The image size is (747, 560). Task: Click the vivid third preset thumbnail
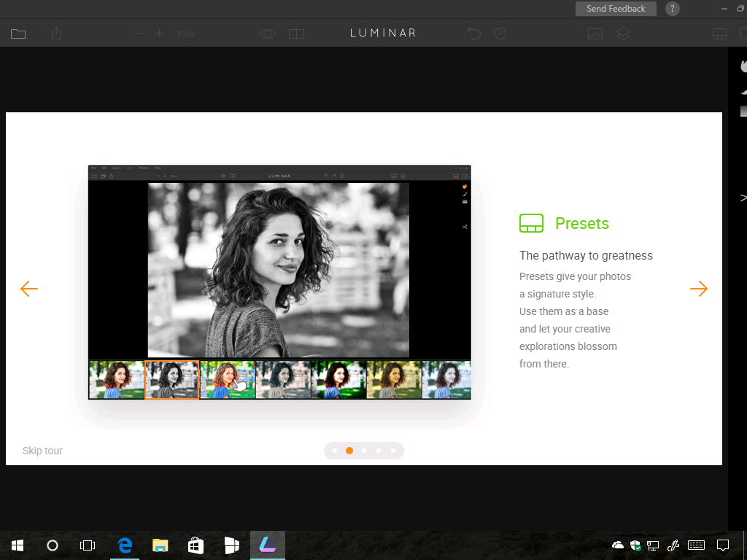[x=228, y=379]
